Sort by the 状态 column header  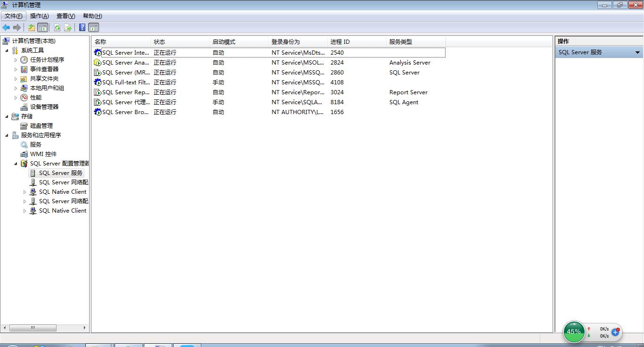[180, 41]
